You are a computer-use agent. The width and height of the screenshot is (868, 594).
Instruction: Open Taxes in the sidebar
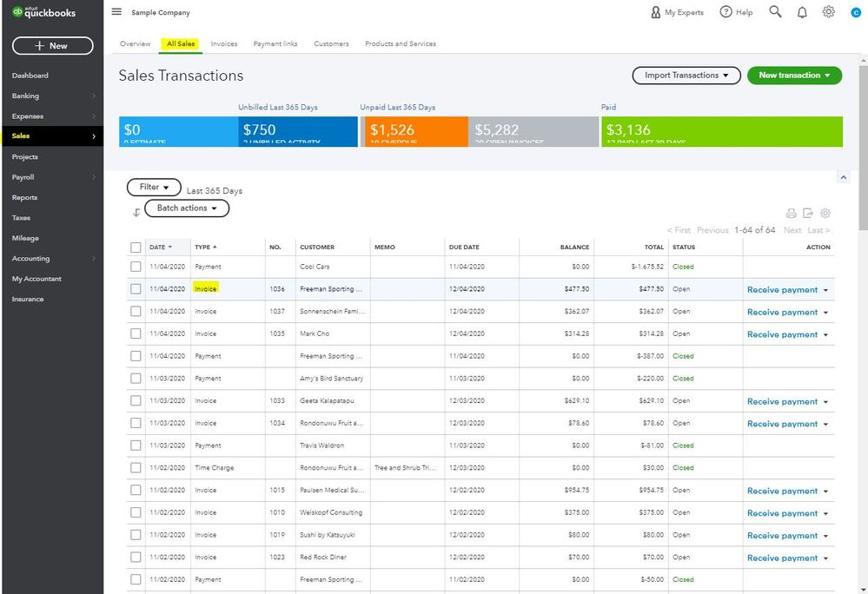(21, 218)
